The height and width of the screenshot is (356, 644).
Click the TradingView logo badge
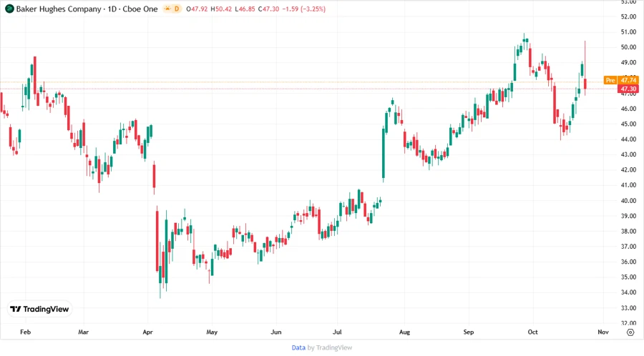pos(40,310)
